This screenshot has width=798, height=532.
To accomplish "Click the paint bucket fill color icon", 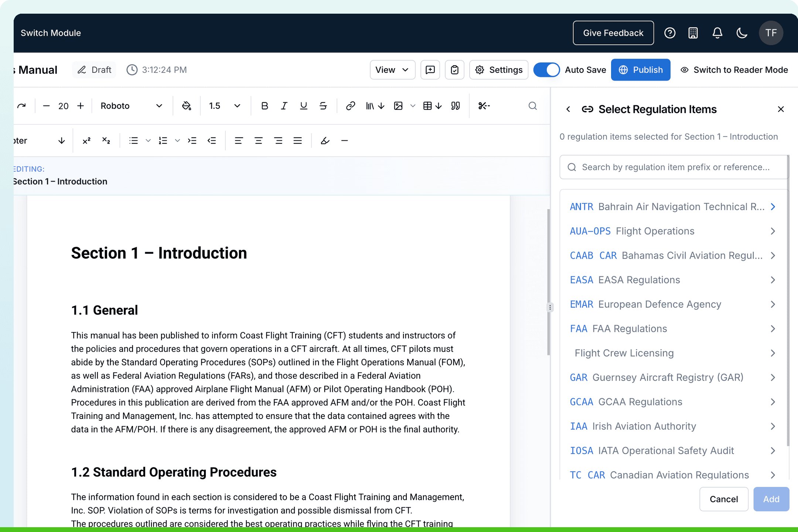I will [x=187, y=106].
